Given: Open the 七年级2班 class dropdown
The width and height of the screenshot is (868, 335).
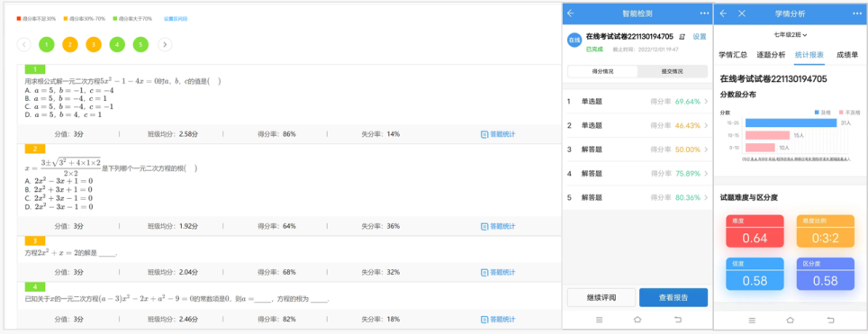Looking at the screenshot, I should tap(790, 35).
